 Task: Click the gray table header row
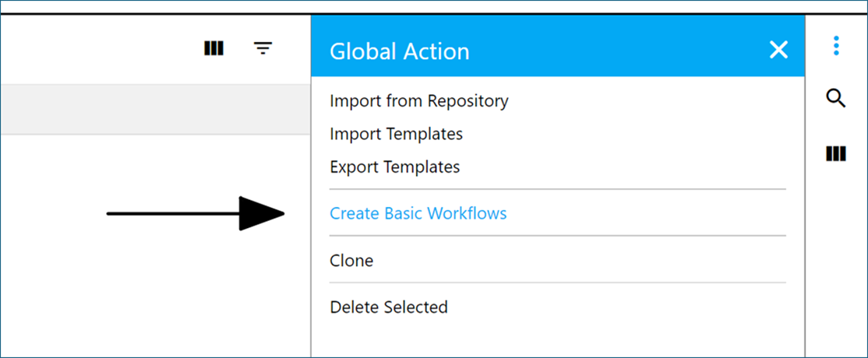pos(156,110)
